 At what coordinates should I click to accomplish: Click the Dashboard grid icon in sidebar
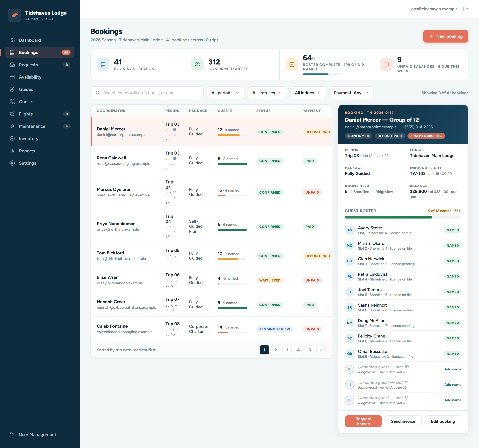click(12, 40)
